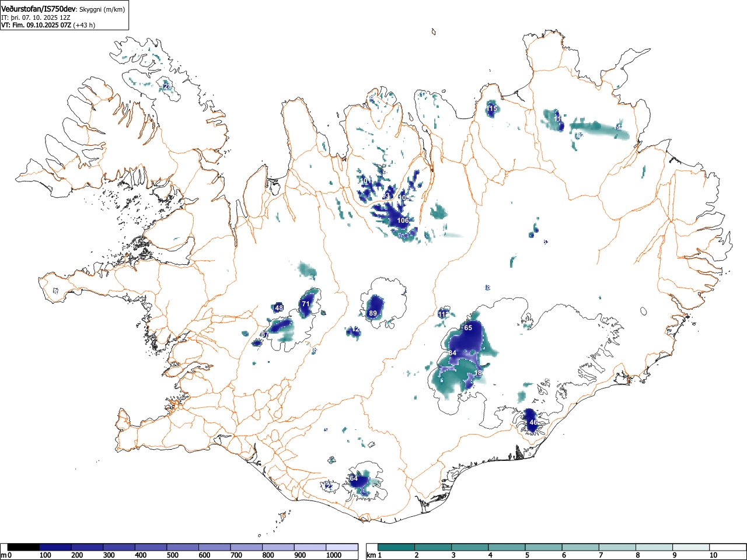747x560 pixels.
Task: Click the '46' value in the southeast
Action: [x=533, y=422]
